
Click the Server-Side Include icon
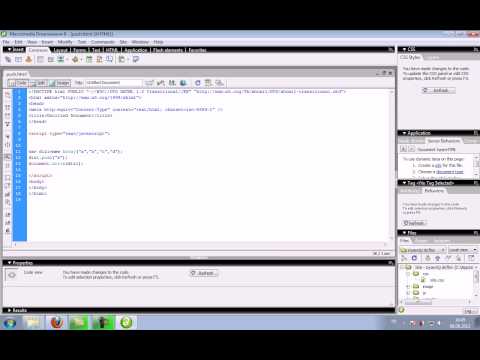99,60
